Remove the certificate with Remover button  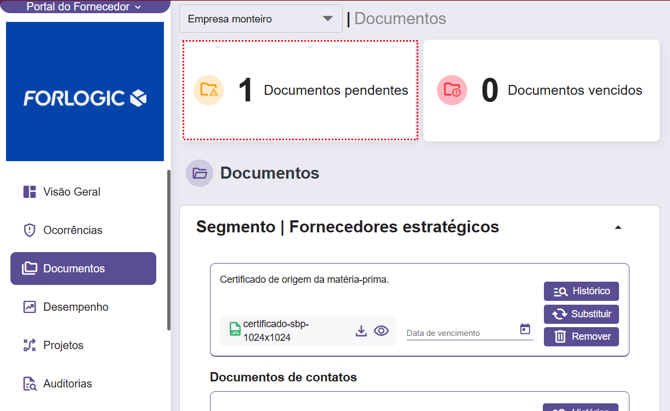[581, 337]
